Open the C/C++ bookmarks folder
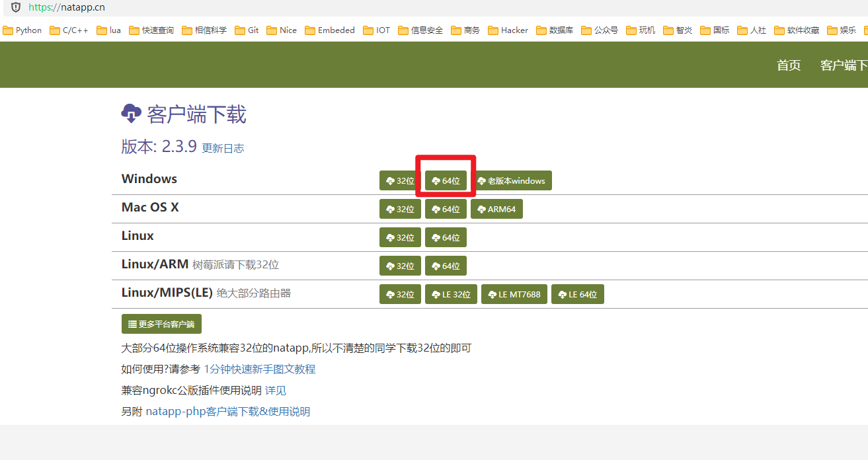The image size is (868, 460). click(69, 30)
